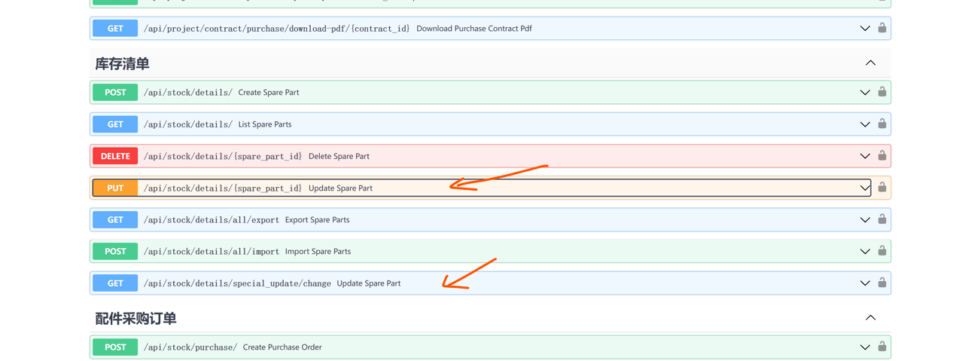The height and width of the screenshot is (361, 980).
Task: Expand the Import Spare Parts chevron
Action: [865, 252]
